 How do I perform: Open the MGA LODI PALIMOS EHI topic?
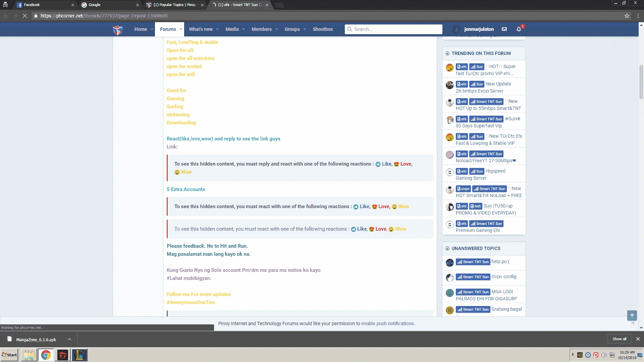click(x=486, y=295)
